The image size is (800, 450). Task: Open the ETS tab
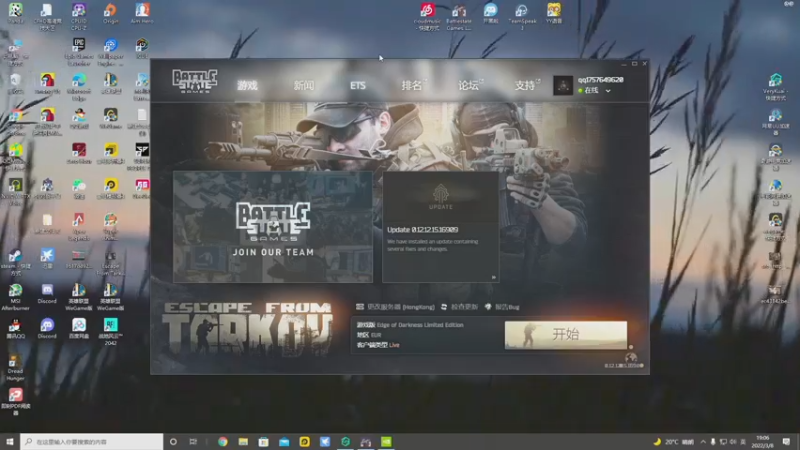click(358, 85)
